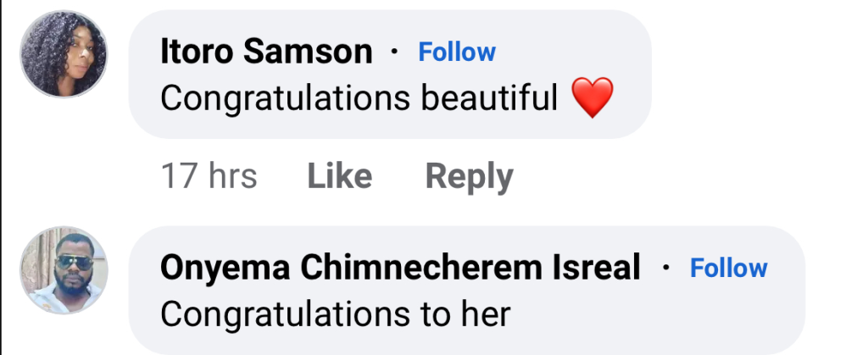This screenshot has width=868, height=355.
Task: Select the "Congratulations to her" comment text
Action: 335,315
